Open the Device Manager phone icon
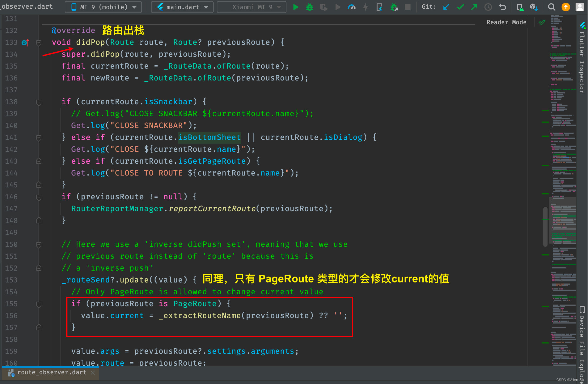The image size is (588, 384). [520, 7]
